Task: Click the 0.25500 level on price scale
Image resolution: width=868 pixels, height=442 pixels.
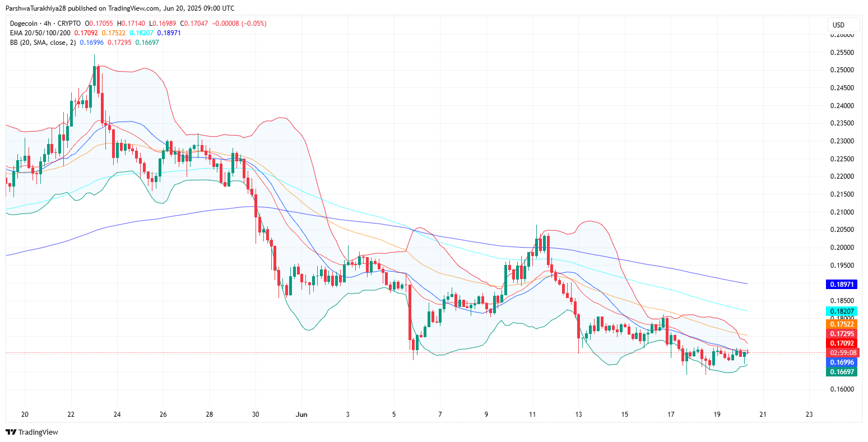Action: coord(841,53)
